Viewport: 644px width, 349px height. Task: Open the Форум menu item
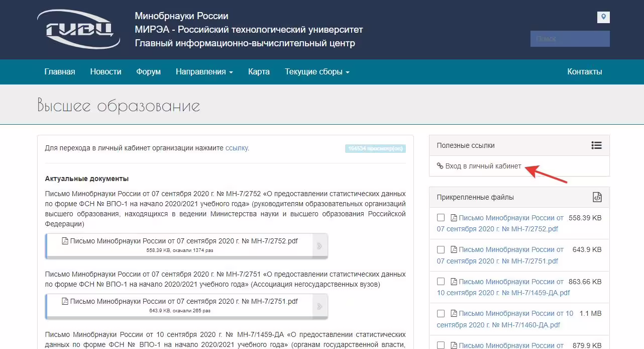coord(149,72)
